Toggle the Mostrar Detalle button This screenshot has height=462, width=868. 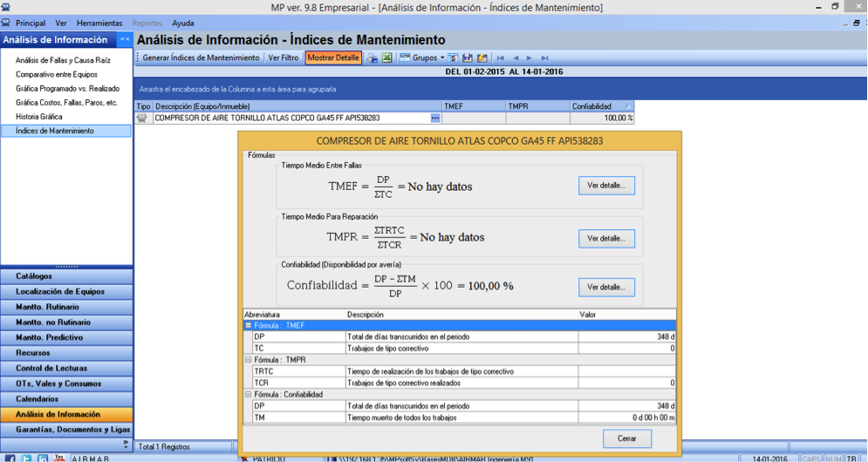pos(333,58)
